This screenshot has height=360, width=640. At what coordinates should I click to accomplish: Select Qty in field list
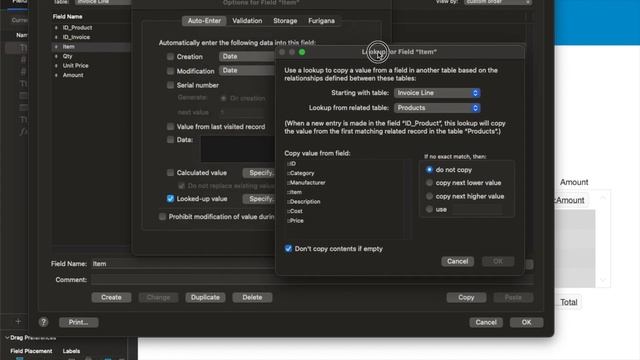click(x=67, y=56)
